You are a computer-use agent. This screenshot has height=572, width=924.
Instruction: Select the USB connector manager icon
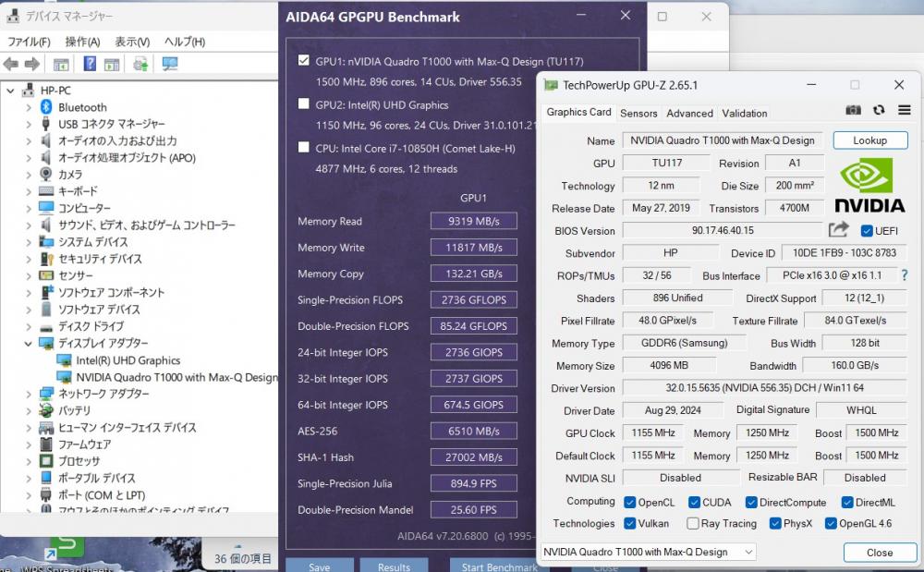[x=45, y=124]
